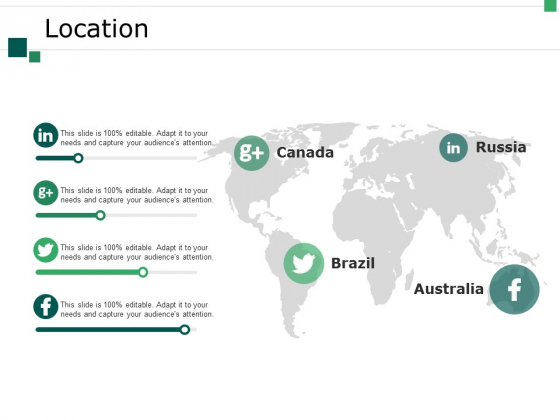This screenshot has width=560, height=420.
Task: Click the Canada label on the map
Action: click(x=305, y=152)
